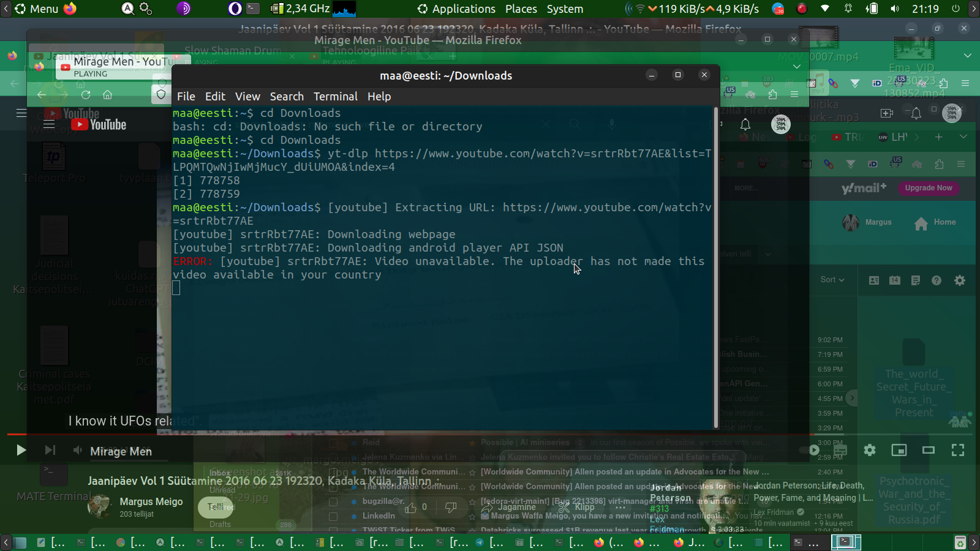Image resolution: width=980 pixels, height=551 pixels.
Task: Open the File menu in the terminal
Action: click(x=186, y=97)
